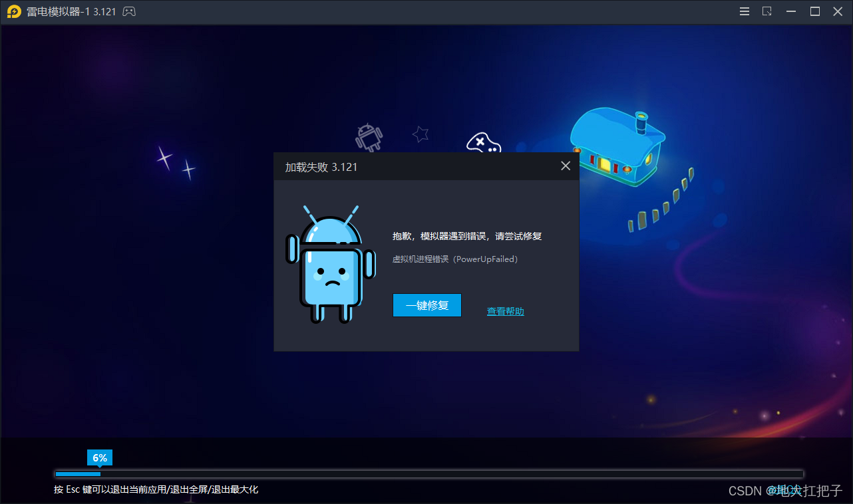Viewport: 853px width, 504px height.
Task: Click the 雷电模拟器-1 3.121 window title
Action: [71, 12]
